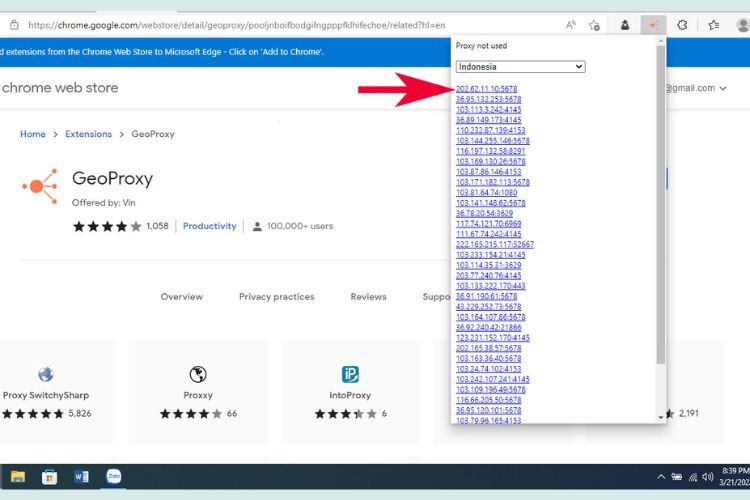Click the Read aloud icon in address bar
The width and height of the screenshot is (750, 500).
click(x=570, y=25)
